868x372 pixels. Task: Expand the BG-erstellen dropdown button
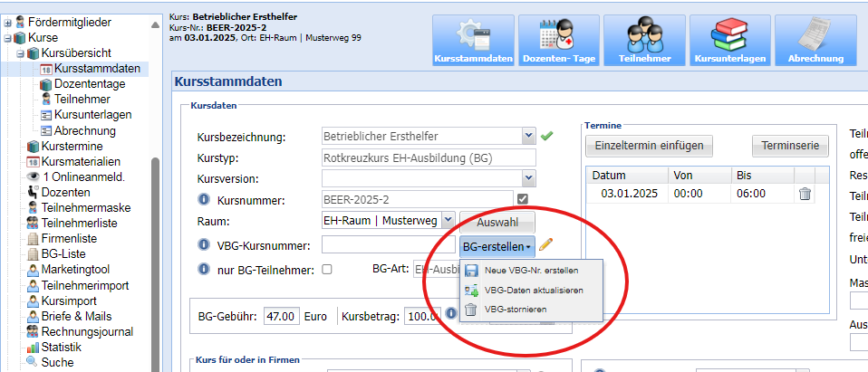[497, 245]
